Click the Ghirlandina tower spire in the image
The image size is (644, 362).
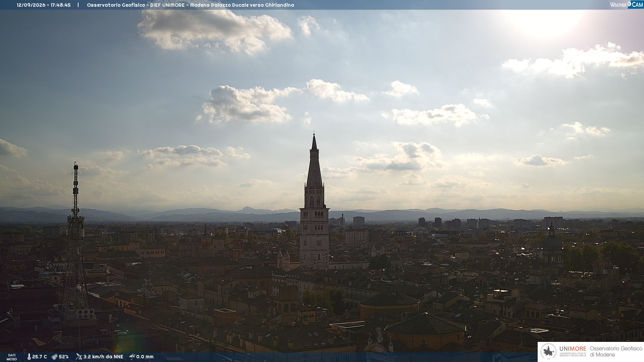coord(314,164)
